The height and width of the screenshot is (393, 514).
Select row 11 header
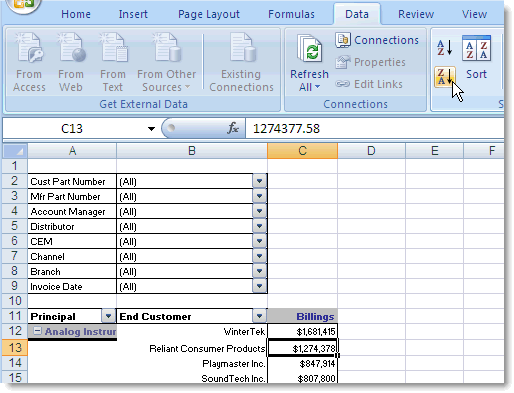(15, 316)
